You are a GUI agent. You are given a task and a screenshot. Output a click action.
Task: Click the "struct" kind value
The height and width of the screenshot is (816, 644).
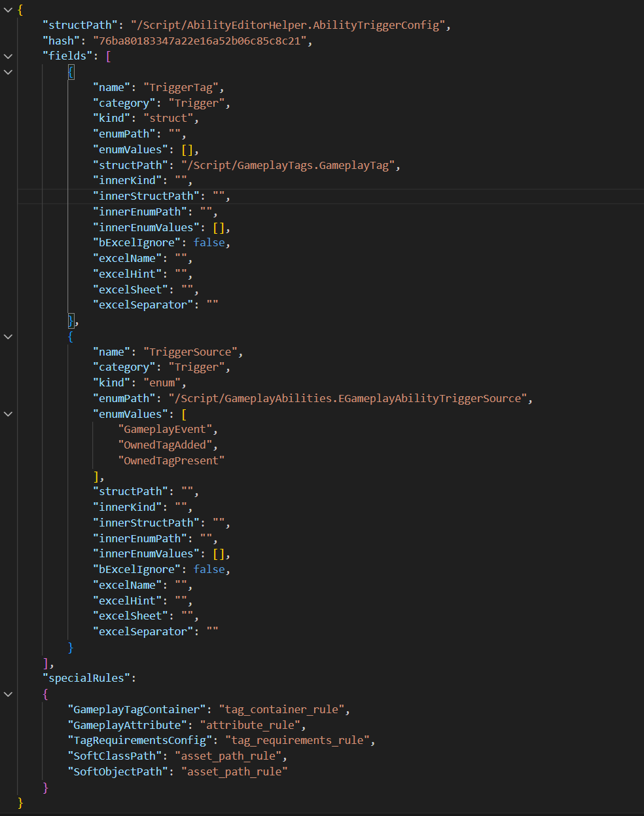click(168, 119)
